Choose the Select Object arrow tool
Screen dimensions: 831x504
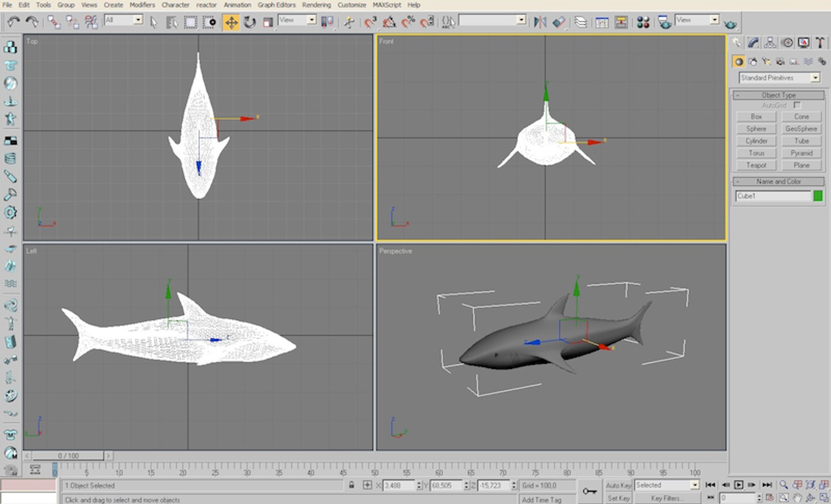click(x=154, y=22)
